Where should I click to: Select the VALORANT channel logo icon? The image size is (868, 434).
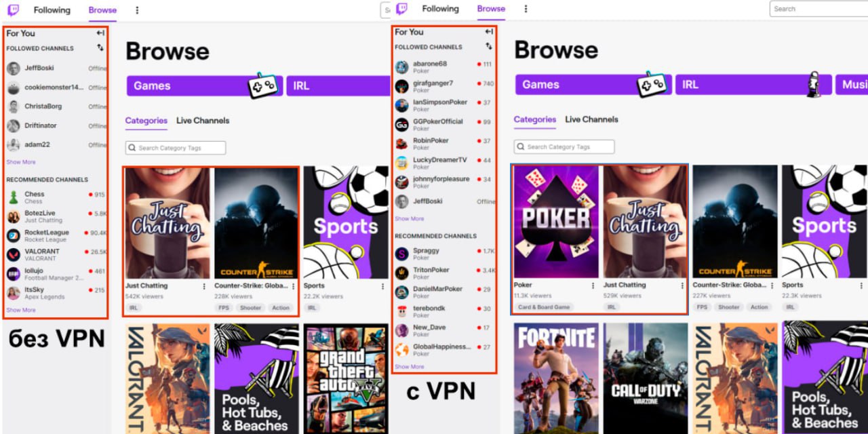(14, 254)
